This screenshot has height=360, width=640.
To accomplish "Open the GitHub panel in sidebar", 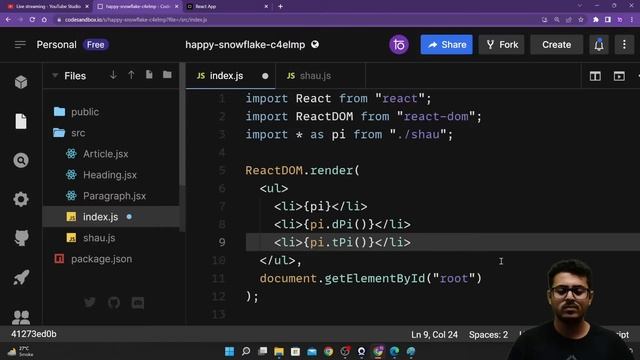I will click(x=21, y=238).
